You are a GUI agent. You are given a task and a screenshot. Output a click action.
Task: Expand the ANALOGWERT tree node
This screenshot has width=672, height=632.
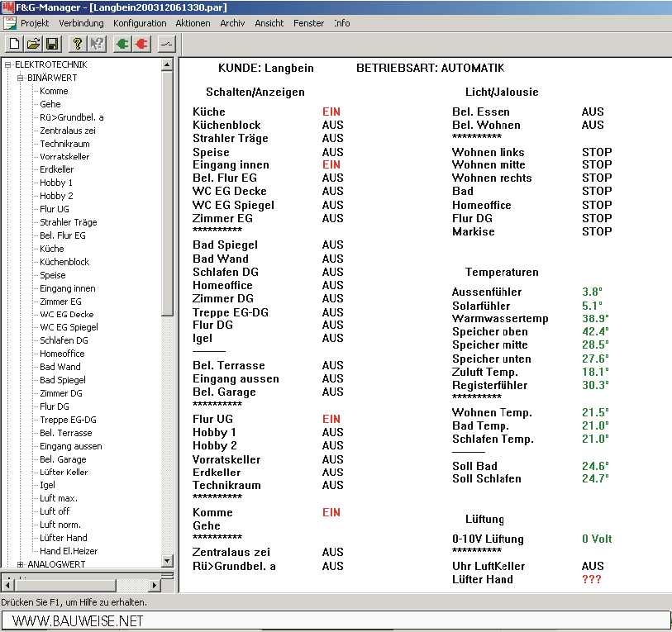point(21,564)
